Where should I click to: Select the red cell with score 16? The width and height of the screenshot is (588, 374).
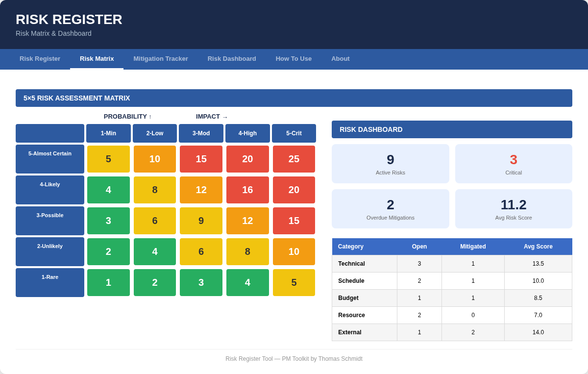coord(247,190)
